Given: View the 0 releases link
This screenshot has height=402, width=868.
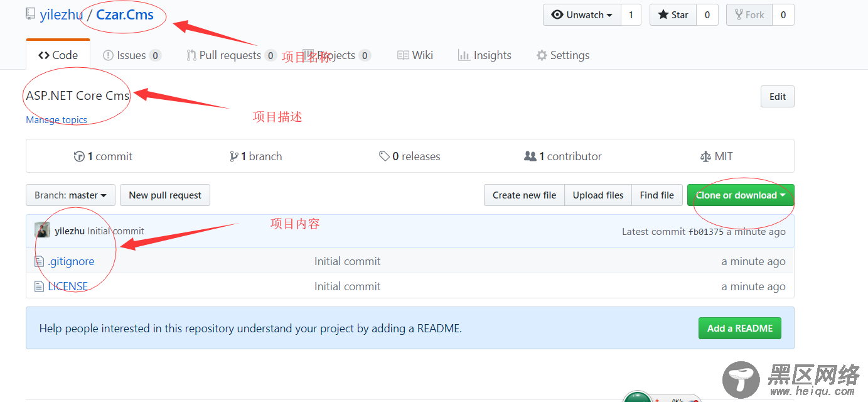Looking at the screenshot, I should coord(410,156).
